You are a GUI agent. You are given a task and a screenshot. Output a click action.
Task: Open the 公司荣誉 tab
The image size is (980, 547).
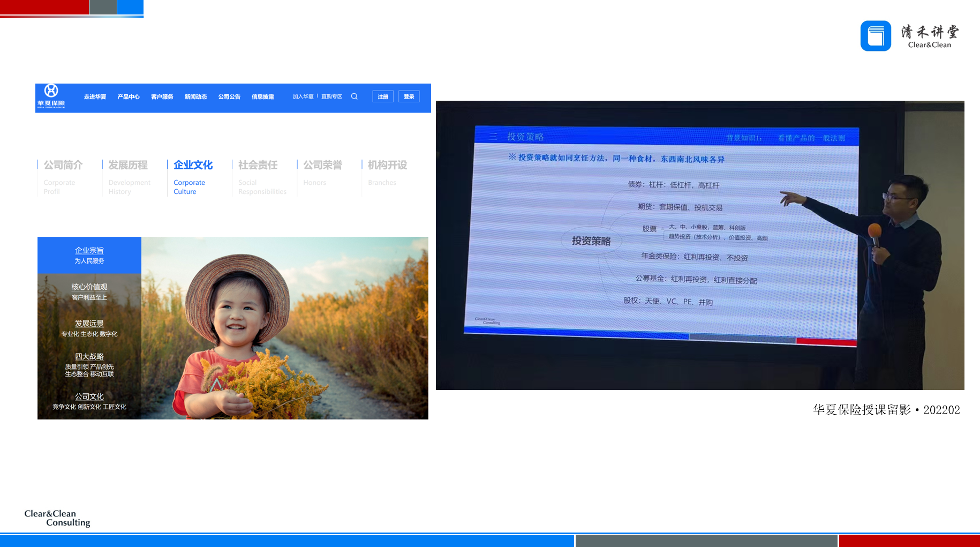coord(322,165)
